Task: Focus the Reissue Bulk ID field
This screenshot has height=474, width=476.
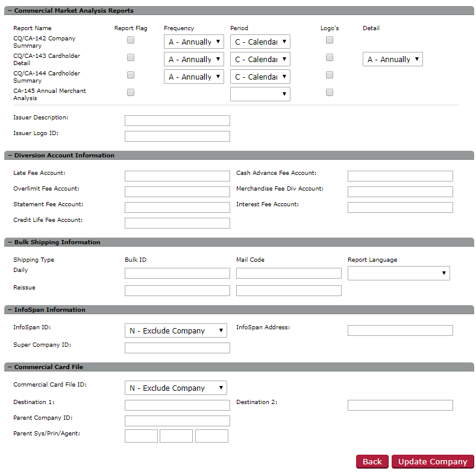Action: click(x=177, y=291)
